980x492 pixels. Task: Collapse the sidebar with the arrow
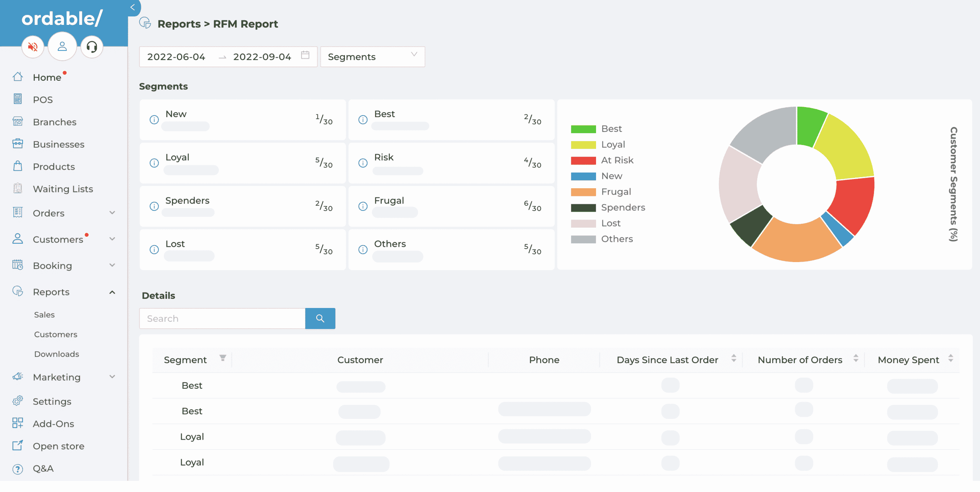coord(132,7)
